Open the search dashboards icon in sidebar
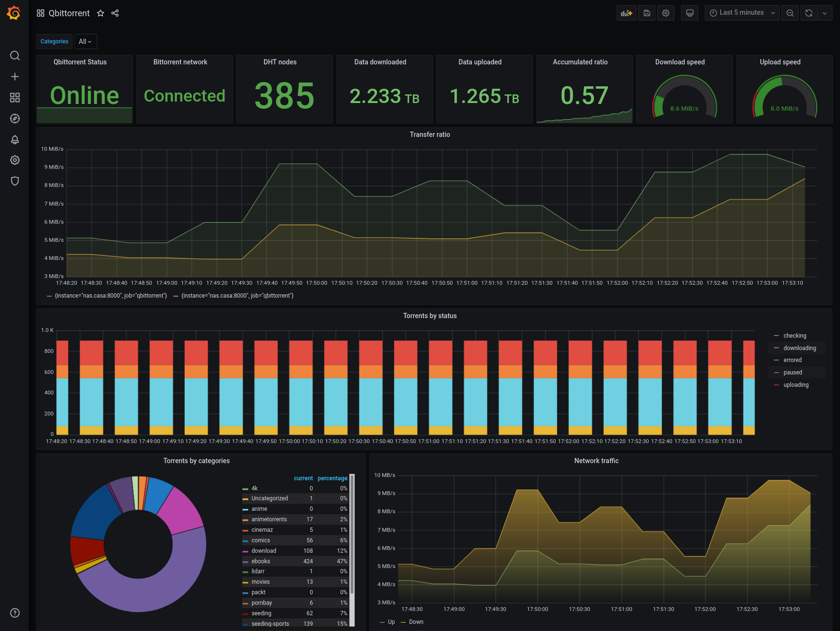Viewport: 840px width, 631px height. (x=15, y=56)
